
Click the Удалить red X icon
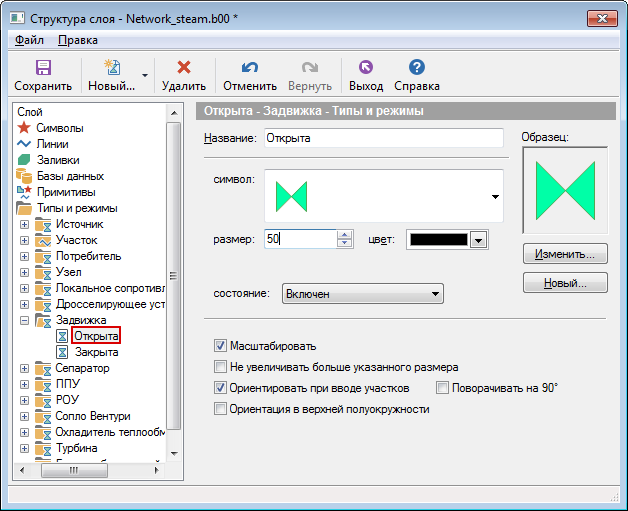coord(183,68)
